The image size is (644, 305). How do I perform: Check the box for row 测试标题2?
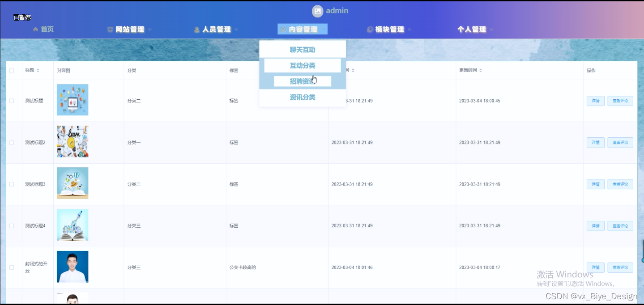tap(12, 143)
